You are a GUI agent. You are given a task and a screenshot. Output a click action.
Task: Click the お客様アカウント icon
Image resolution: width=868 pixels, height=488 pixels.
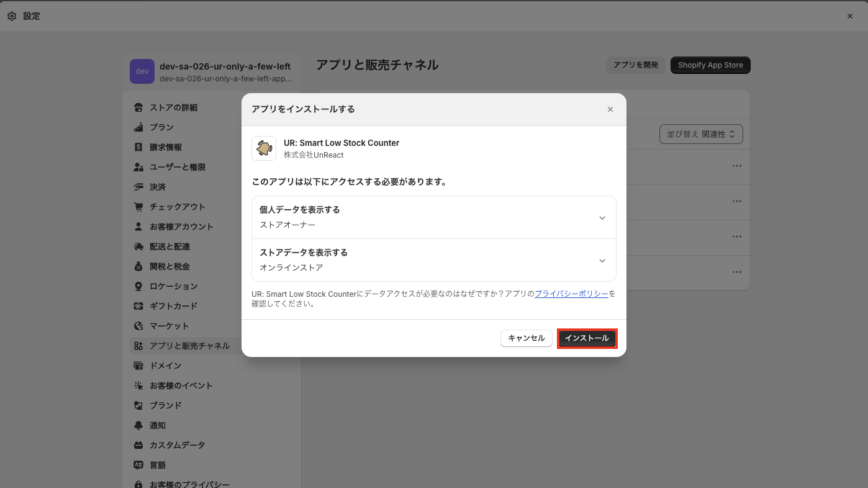pos(138,227)
